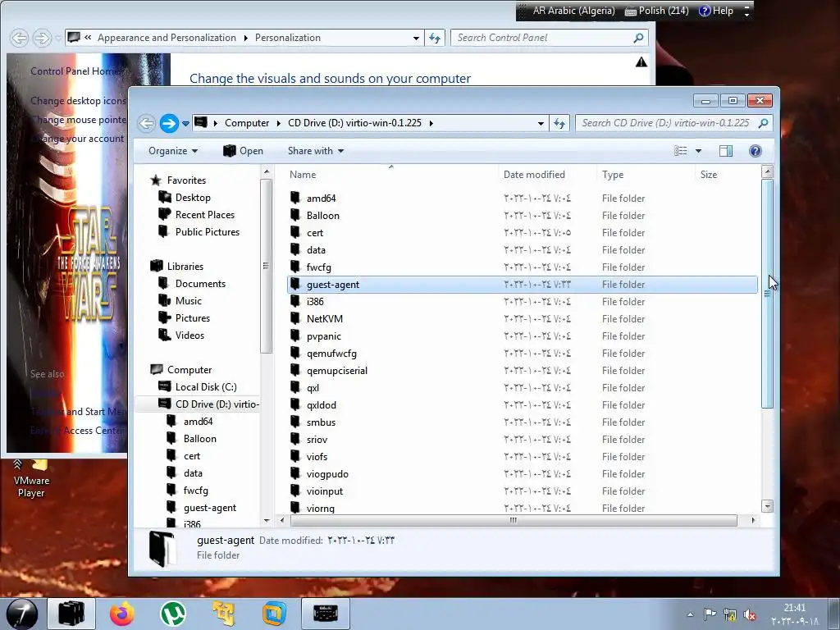Expand the address bar history dropdown in CD Drive window
The height and width of the screenshot is (630, 840).
(x=541, y=123)
